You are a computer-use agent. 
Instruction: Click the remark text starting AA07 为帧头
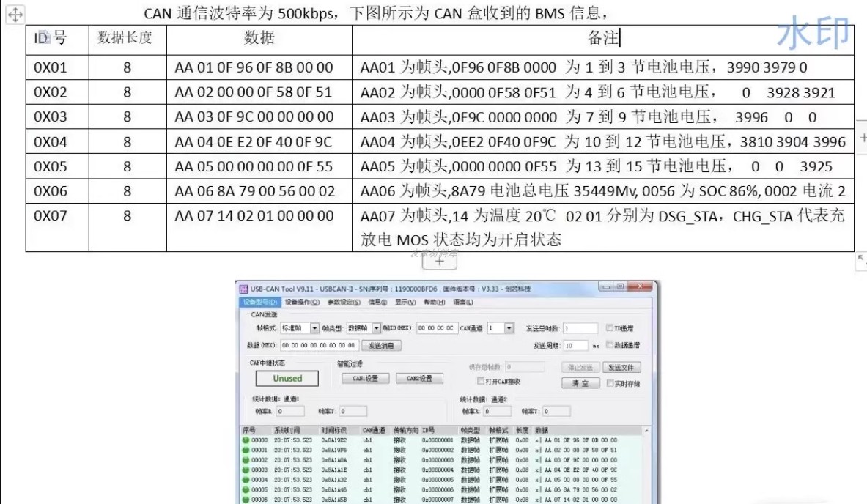coord(602,227)
